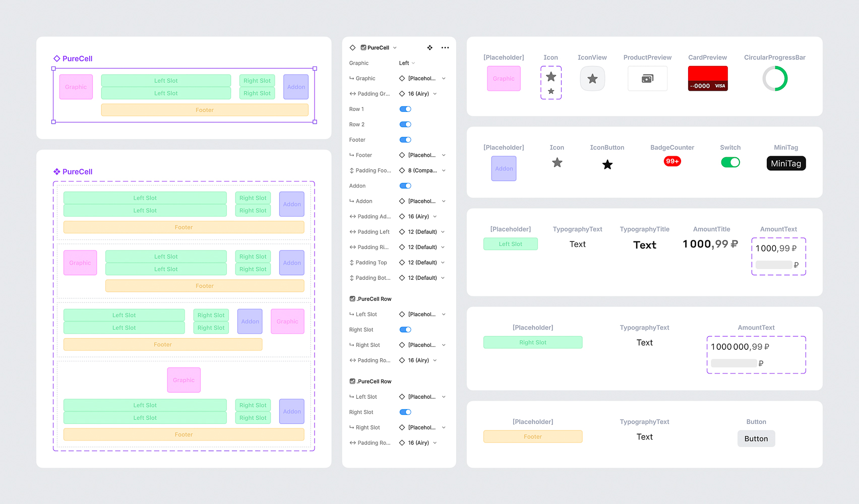The image size is (859, 504).
Task: Open the Padding Top value dropdown
Action: click(422, 263)
